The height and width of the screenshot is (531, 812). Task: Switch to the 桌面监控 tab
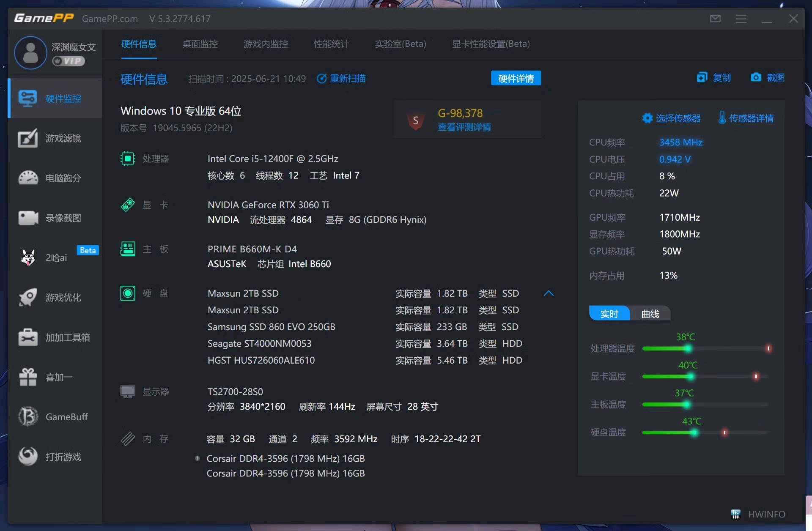pos(200,44)
